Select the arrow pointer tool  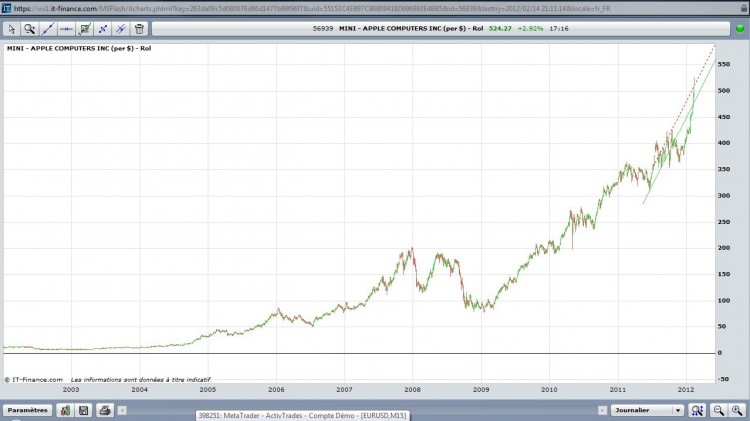(11, 29)
